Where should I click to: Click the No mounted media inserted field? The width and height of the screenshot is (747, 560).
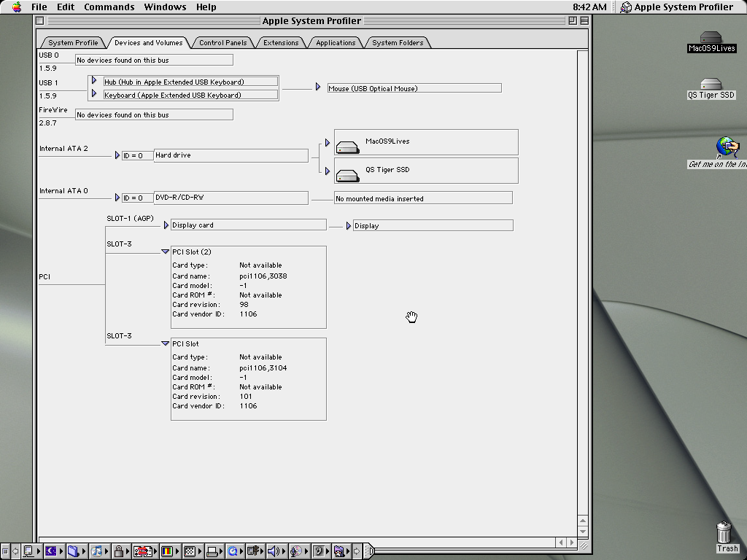(x=423, y=198)
